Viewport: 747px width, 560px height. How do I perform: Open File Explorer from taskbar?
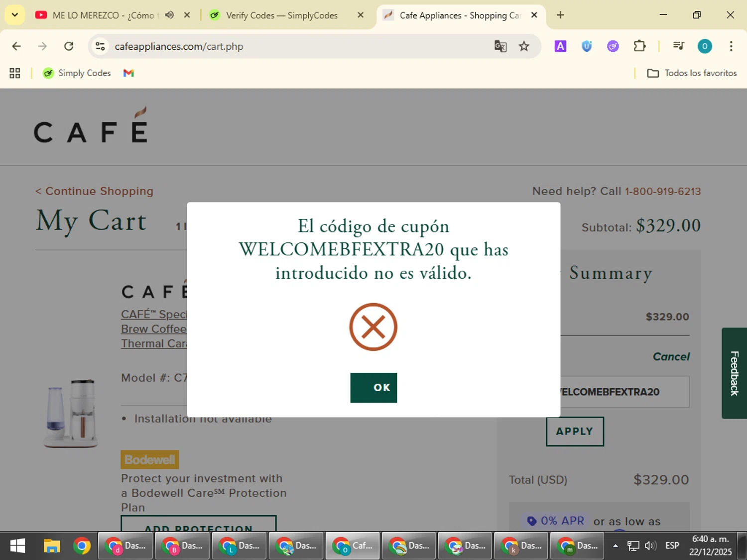pyautogui.click(x=52, y=546)
